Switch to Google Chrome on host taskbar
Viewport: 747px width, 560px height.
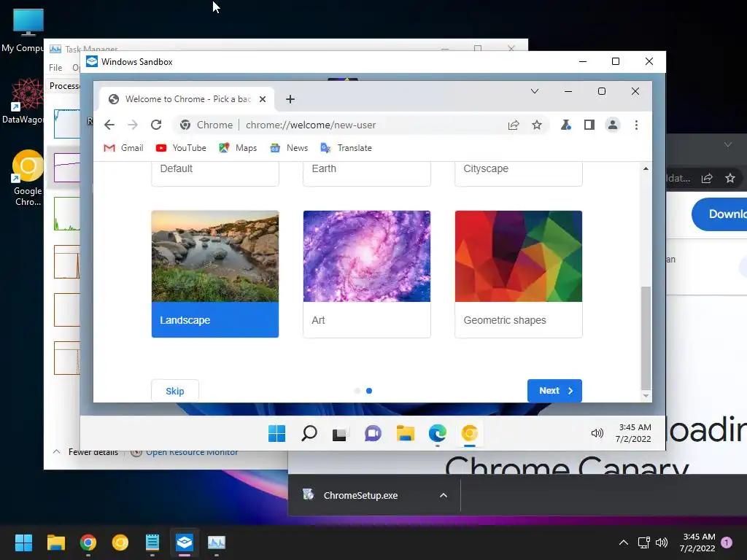88,542
